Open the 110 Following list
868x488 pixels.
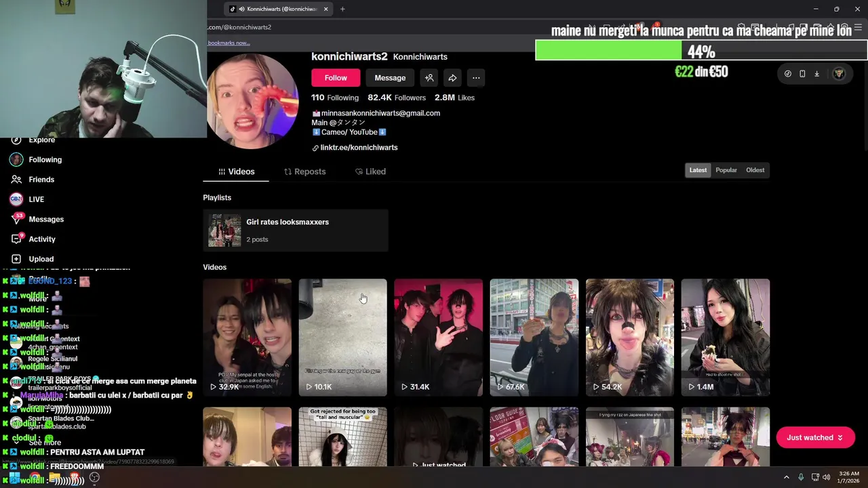(335, 98)
